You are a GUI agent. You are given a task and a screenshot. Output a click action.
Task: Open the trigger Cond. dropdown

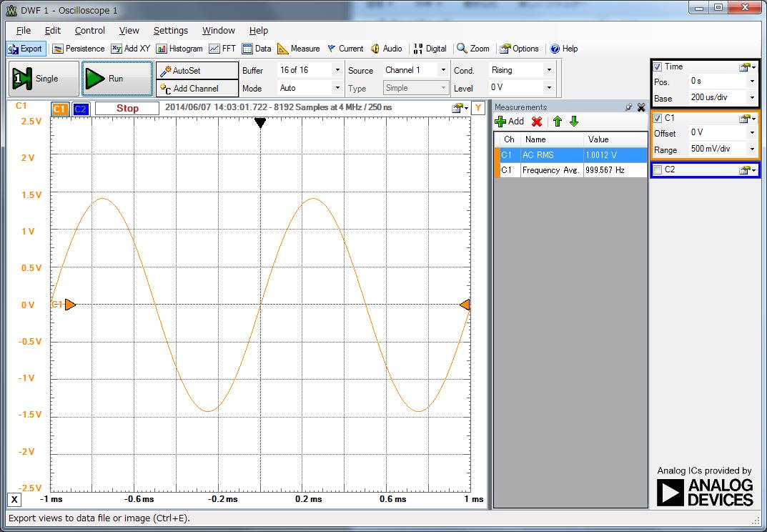coord(549,70)
